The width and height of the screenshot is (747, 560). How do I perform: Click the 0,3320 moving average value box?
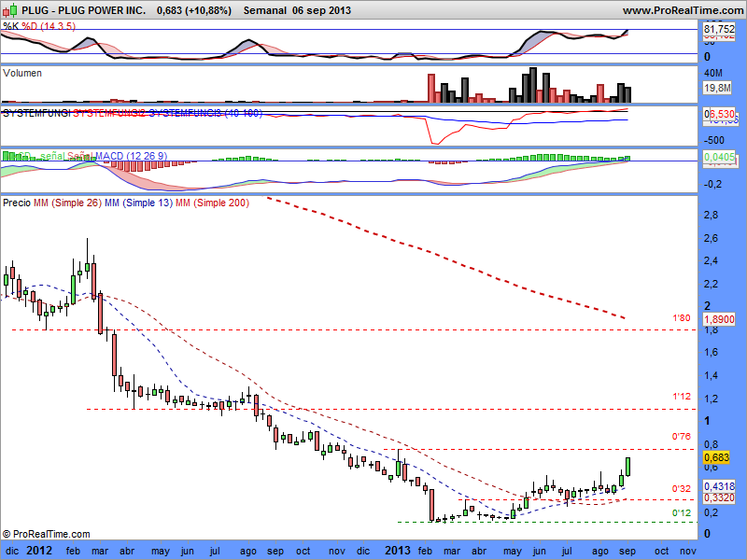point(719,497)
